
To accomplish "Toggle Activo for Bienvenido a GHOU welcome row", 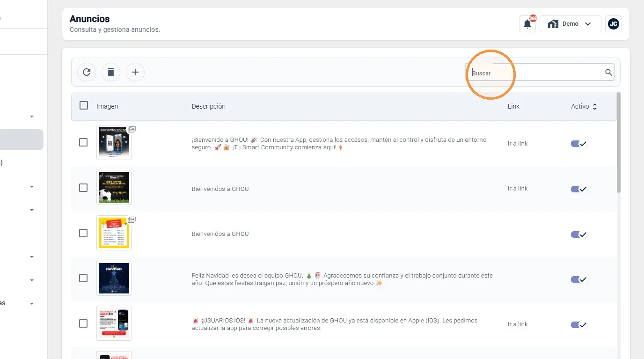I will coord(579,144).
